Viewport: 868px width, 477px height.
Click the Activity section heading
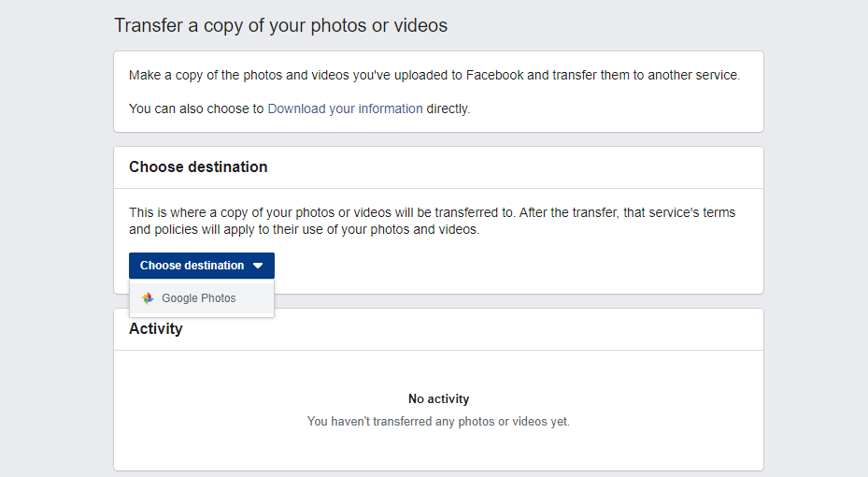pyautogui.click(x=155, y=328)
